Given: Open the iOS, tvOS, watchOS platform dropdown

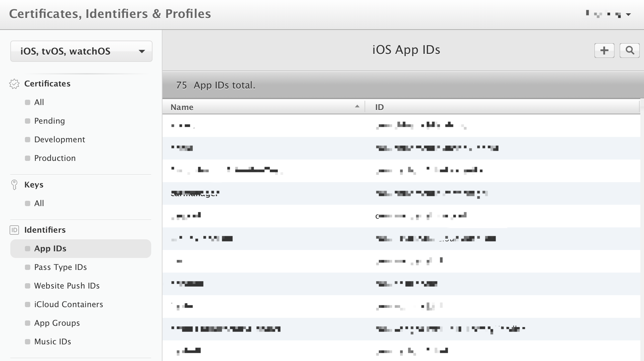Looking at the screenshot, I should (x=81, y=51).
